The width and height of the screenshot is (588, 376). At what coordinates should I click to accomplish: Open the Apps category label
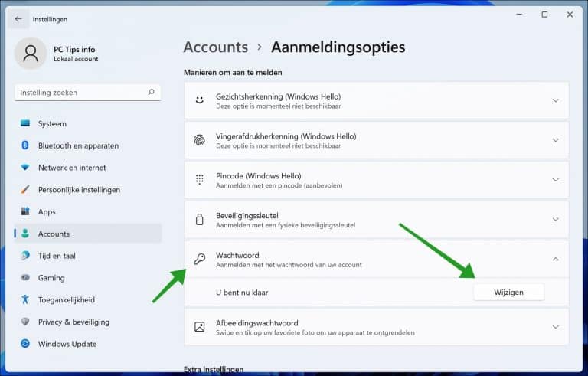point(47,212)
